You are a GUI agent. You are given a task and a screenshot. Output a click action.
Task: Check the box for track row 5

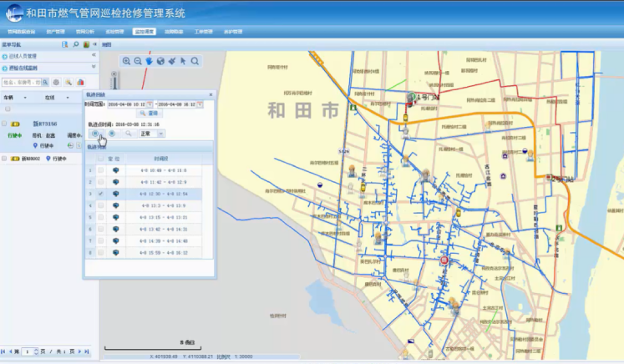click(x=101, y=218)
